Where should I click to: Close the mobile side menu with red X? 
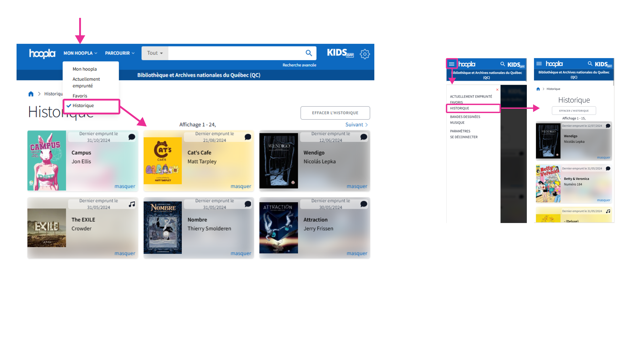pos(497,90)
